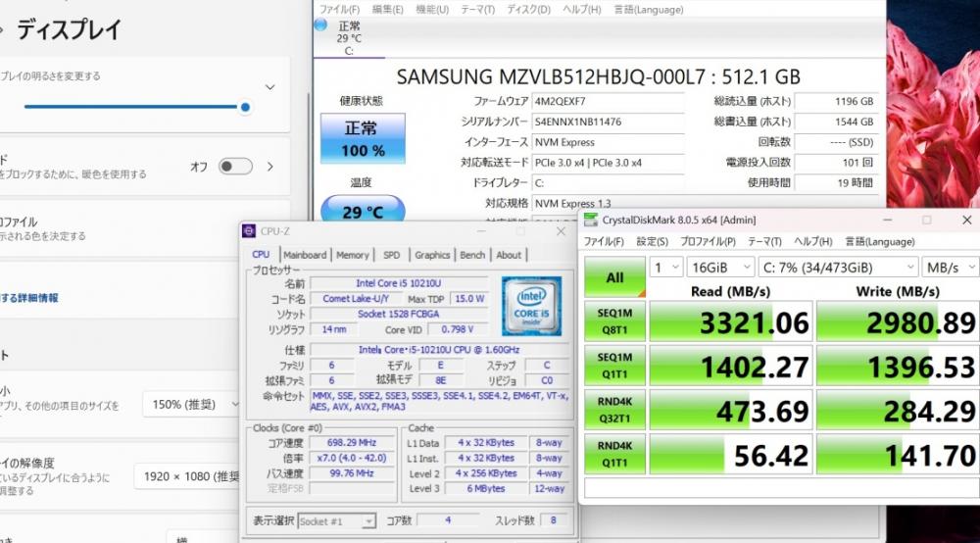
Task: Open ヘルプ(H) menu in CrystalDiskMark
Action: 813,242
